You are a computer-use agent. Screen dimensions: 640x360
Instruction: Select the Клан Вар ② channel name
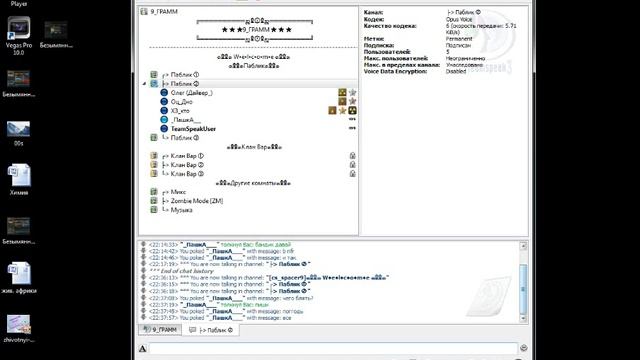187,165
